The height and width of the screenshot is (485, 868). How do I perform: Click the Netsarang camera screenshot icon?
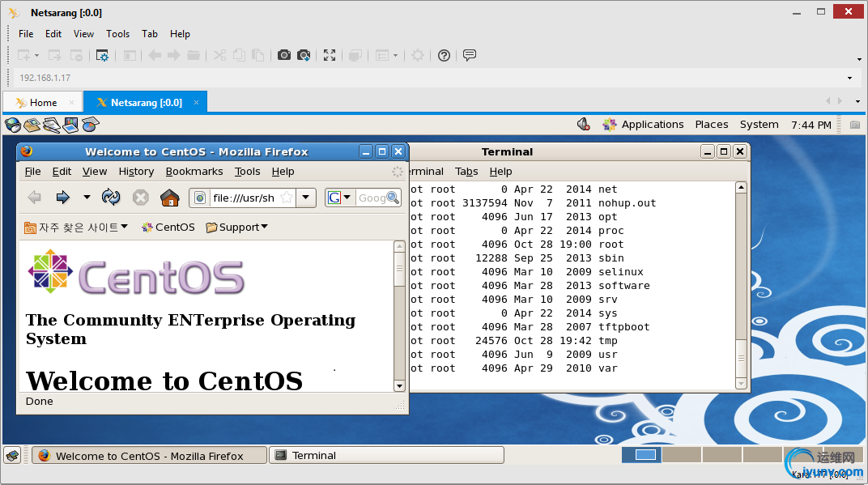point(283,55)
